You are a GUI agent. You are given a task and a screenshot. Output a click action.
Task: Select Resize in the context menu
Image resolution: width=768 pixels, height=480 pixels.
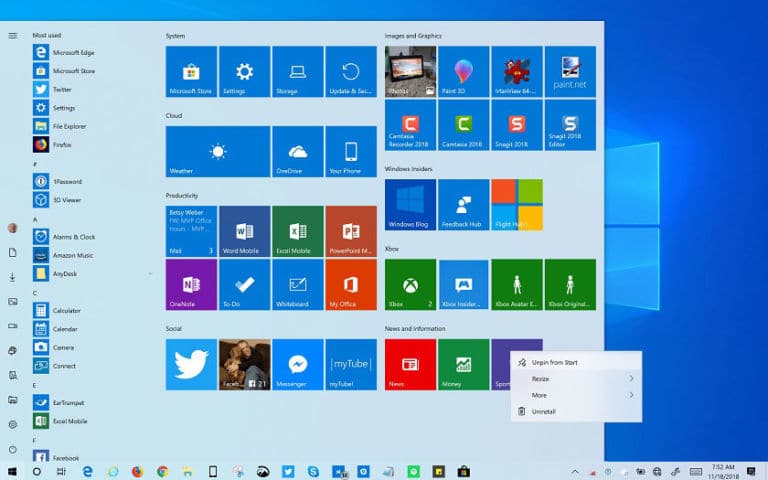(x=576, y=379)
